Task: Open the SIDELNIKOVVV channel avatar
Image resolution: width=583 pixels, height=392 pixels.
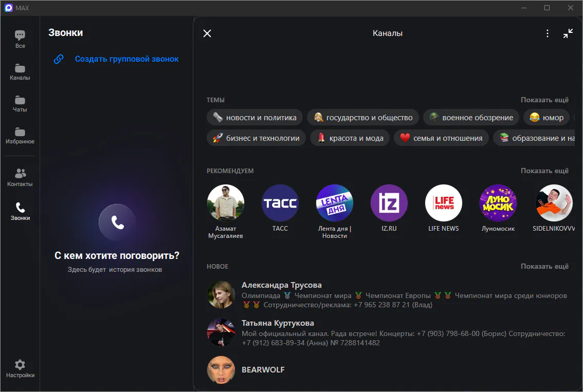Action: (x=554, y=203)
